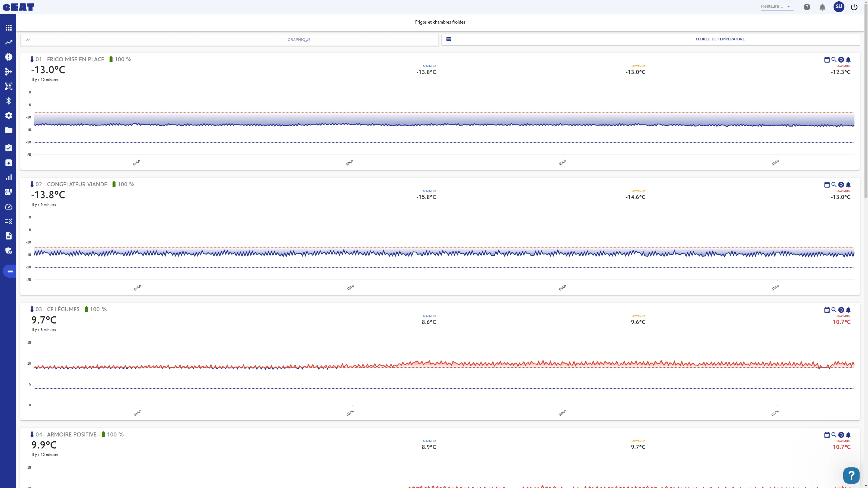Viewport: 868px width, 488px height.
Task: Open the bar chart icon in sidebar
Action: coord(9,178)
